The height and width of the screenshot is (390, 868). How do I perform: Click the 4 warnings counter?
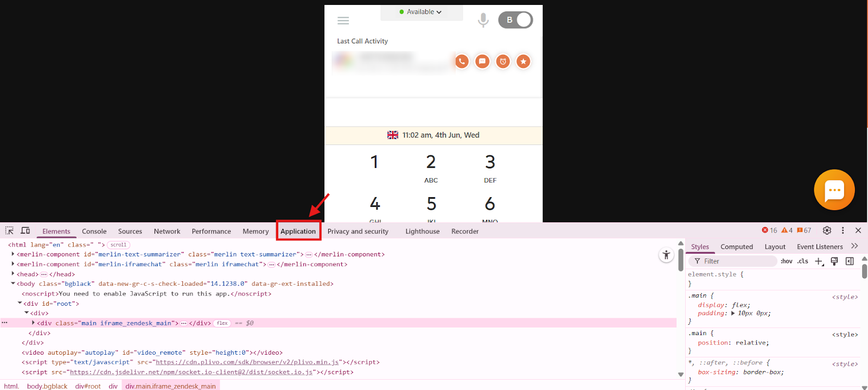(x=787, y=230)
